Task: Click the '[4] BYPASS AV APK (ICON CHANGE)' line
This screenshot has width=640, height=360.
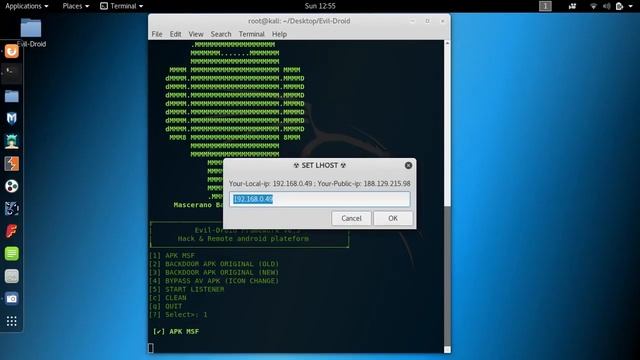Action: (214, 281)
